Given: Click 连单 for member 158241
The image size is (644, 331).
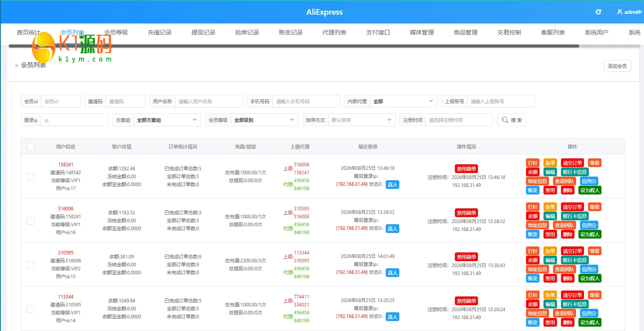Looking at the screenshot, I should click(x=550, y=163).
